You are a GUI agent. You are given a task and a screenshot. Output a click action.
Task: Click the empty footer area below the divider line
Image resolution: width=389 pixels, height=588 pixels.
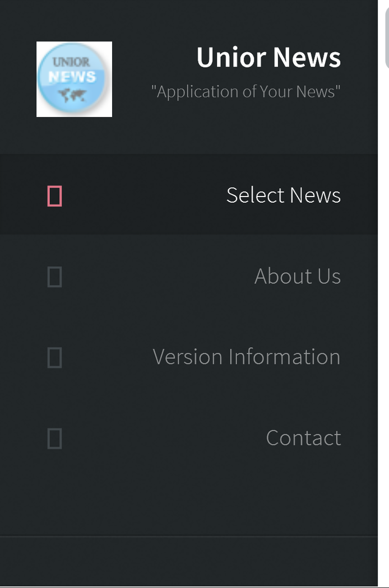pyautogui.click(x=189, y=561)
